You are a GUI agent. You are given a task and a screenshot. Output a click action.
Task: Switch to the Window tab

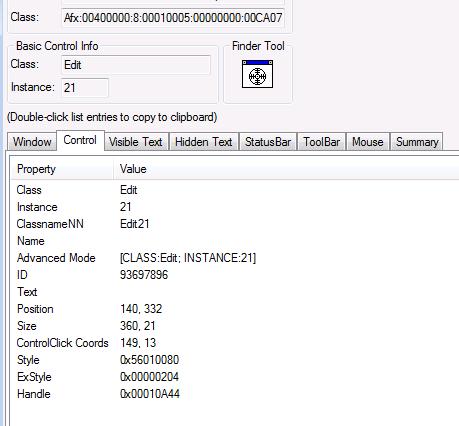[32, 142]
